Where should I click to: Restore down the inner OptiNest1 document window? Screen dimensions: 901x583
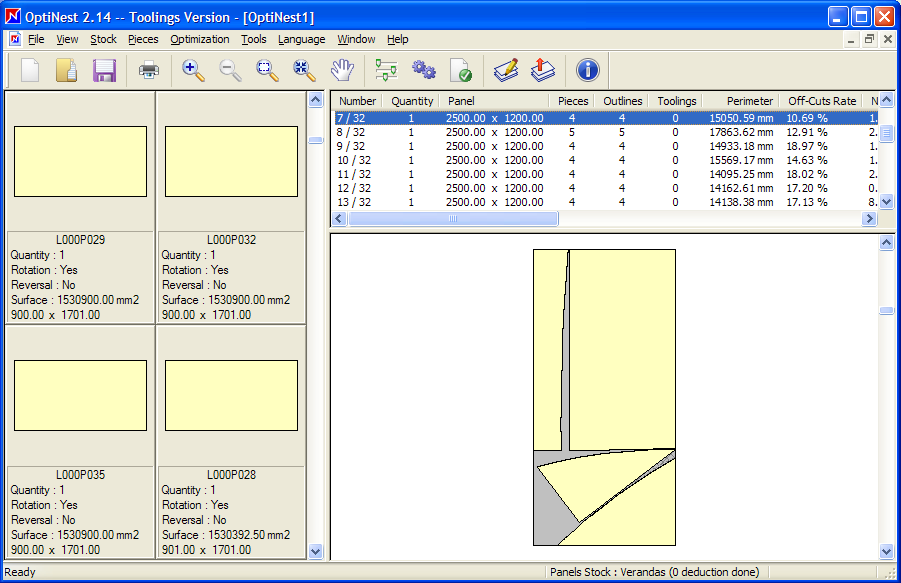tap(869, 39)
